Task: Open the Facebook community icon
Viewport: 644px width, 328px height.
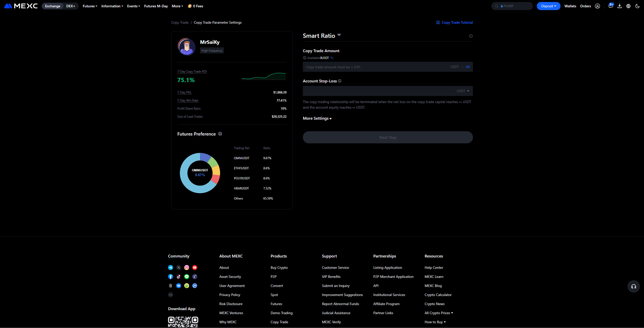Action: 171,277
